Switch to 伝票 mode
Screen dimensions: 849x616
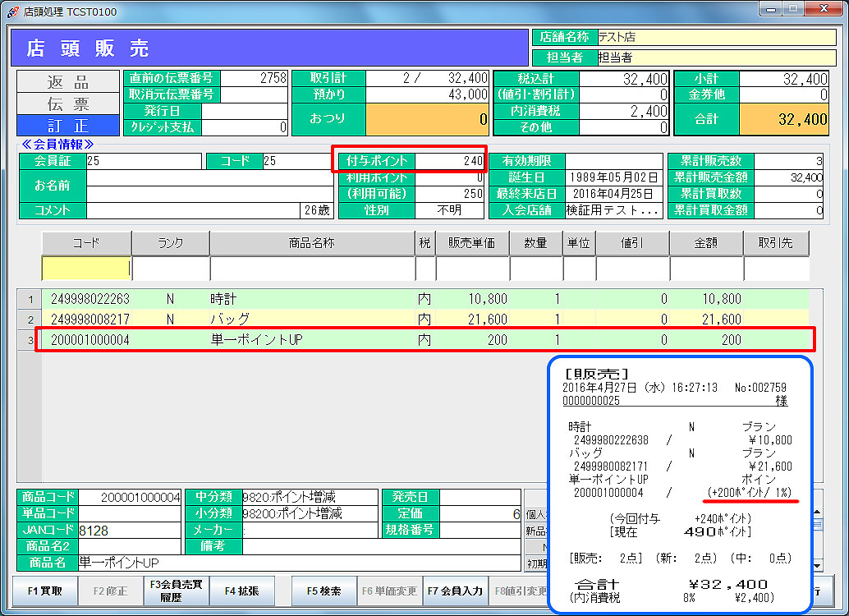[x=67, y=104]
